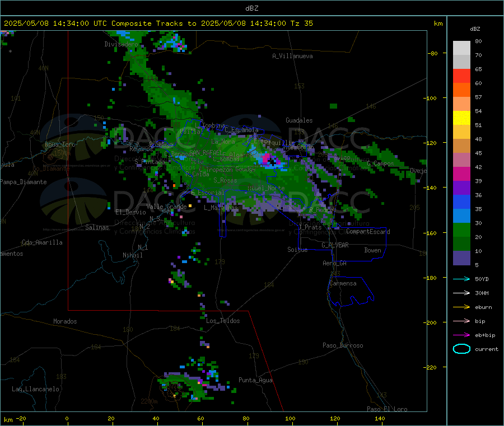Click the 'Tz 35' value in header
This screenshot has height=426, width=504.
coord(301,24)
